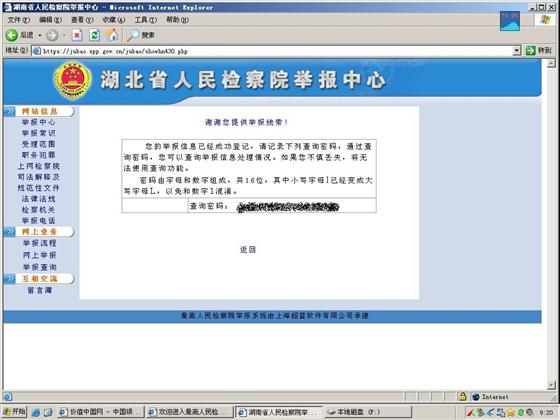Open the 举报查询 sidebar link
The height and width of the screenshot is (420, 560).
point(40,267)
